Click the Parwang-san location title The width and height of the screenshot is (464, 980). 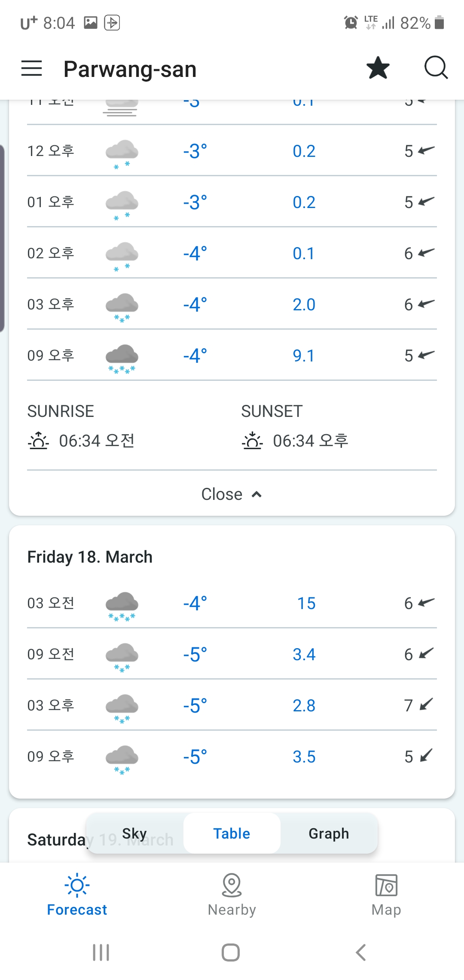130,69
